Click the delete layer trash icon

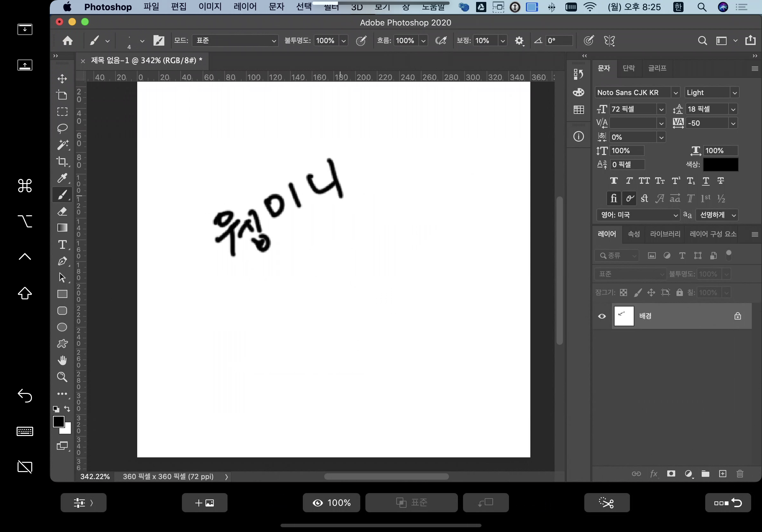point(740,474)
